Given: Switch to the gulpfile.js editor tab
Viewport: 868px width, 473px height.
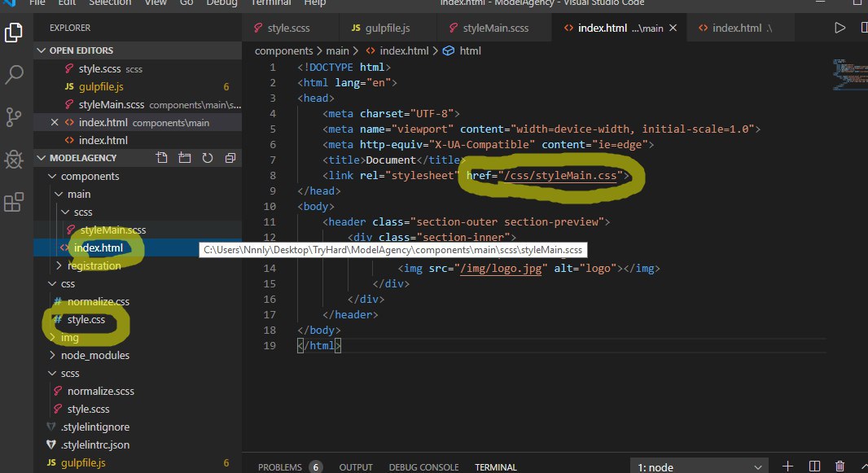Looking at the screenshot, I should point(386,28).
